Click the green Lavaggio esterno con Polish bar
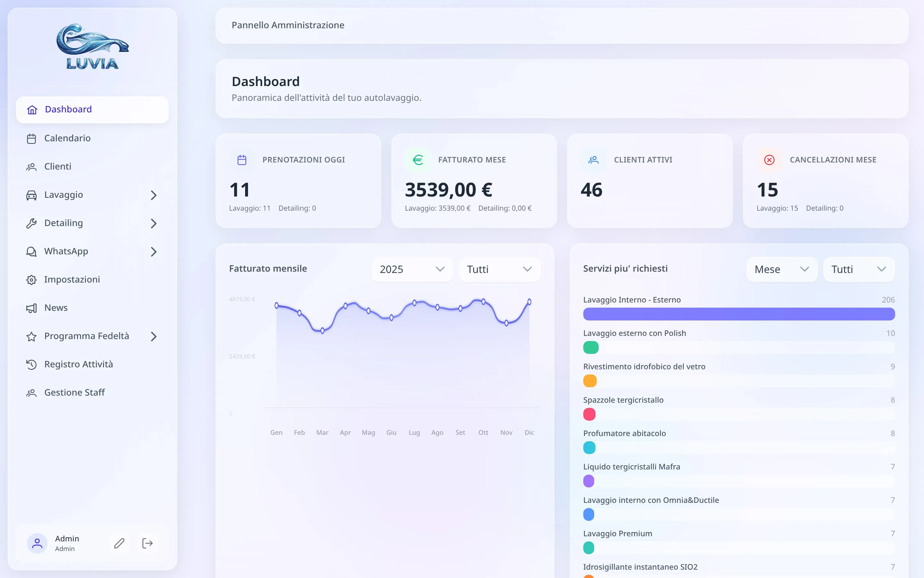 pyautogui.click(x=591, y=347)
